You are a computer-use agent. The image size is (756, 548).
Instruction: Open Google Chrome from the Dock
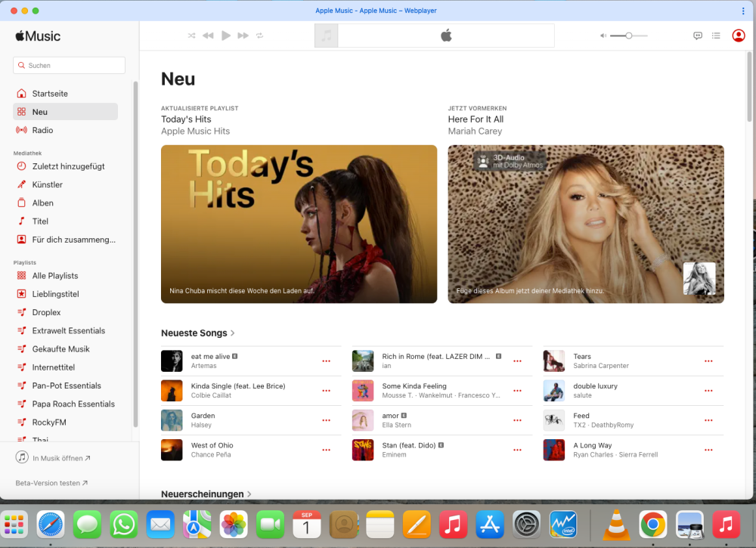(653, 525)
